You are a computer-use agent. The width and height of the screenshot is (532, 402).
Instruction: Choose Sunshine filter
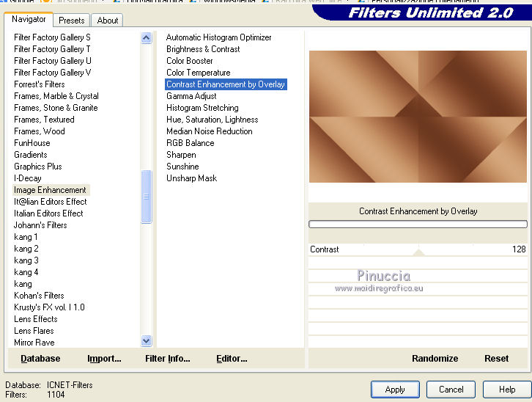click(x=182, y=167)
